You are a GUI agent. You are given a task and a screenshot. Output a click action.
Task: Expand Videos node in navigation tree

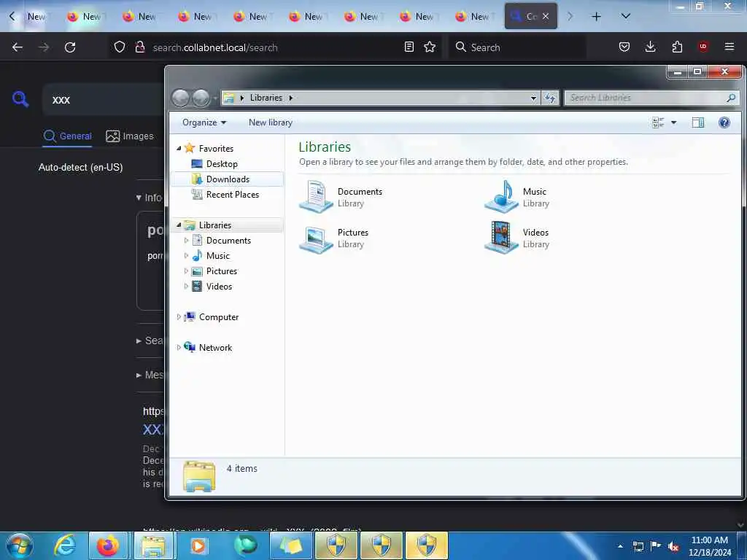(x=186, y=286)
